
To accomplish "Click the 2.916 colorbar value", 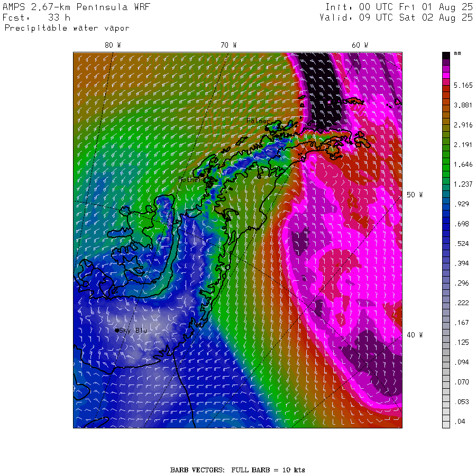I will pyautogui.click(x=463, y=125).
